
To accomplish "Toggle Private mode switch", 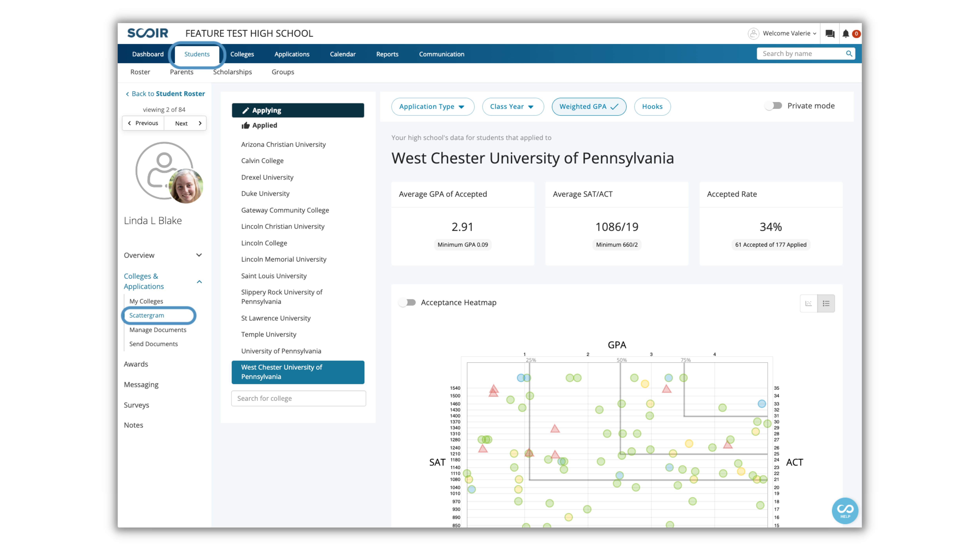I will pyautogui.click(x=773, y=105).
